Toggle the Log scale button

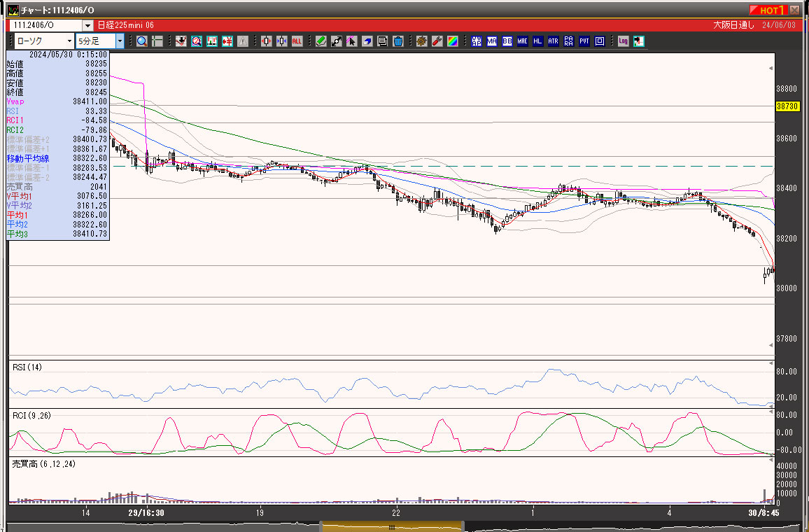[x=624, y=41]
